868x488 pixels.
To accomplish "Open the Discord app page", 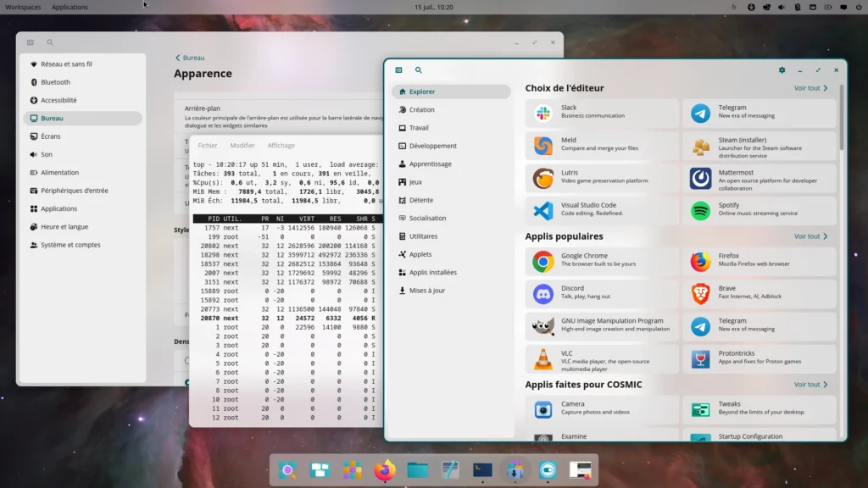I will click(602, 294).
